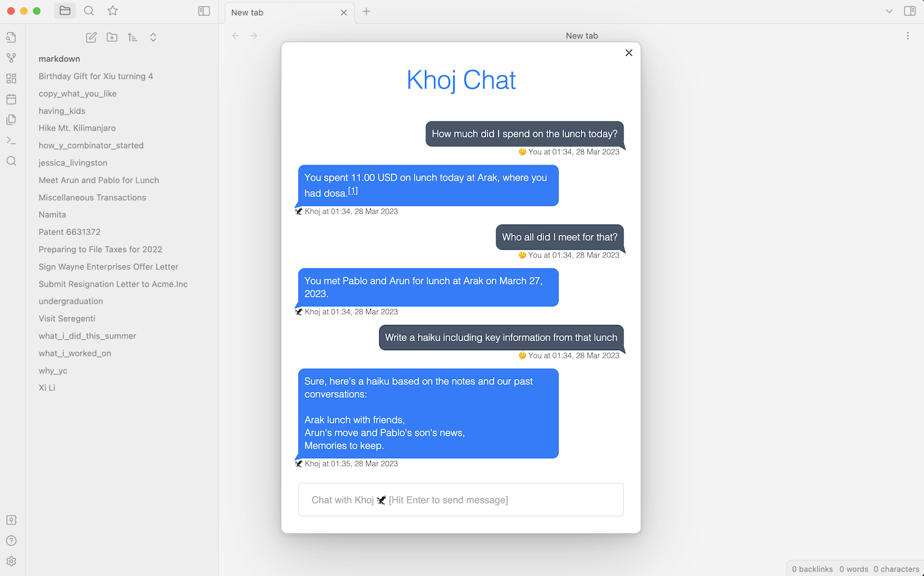924x576 pixels.
Task: Open today's daily note calendar icon
Action: click(11, 99)
